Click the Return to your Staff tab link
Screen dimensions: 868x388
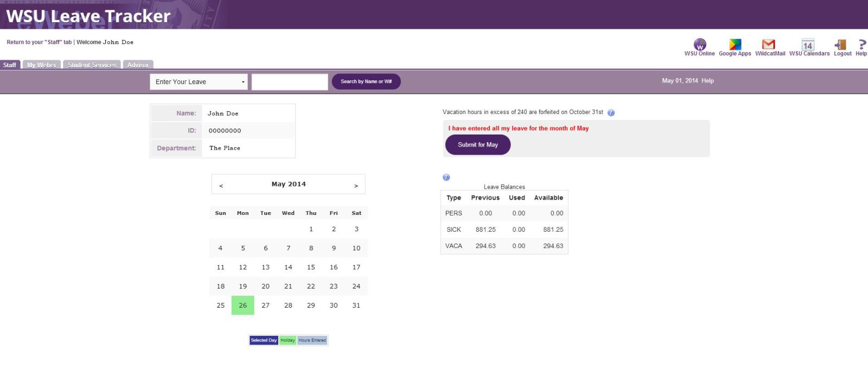39,42
